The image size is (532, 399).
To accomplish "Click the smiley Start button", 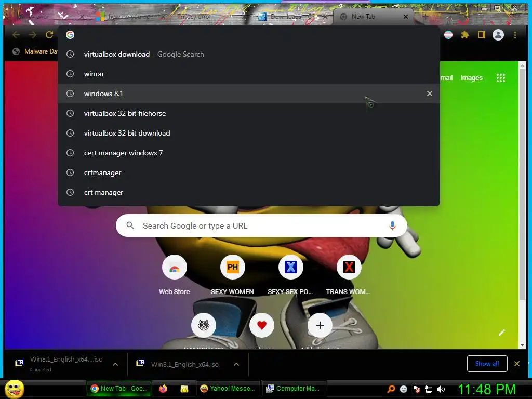I will coord(14,389).
